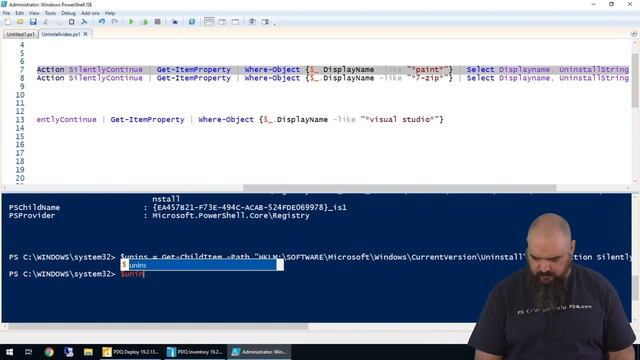The width and height of the screenshot is (640, 360).
Task: Run the selected lines only
Action: 144,22
